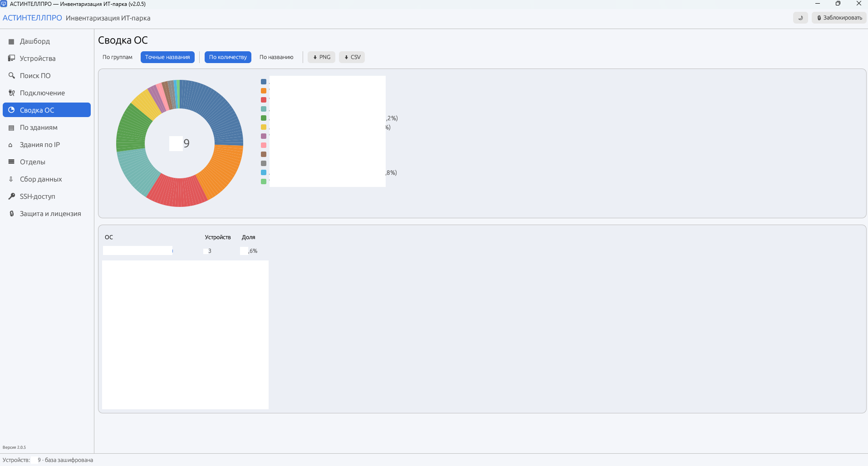Open the Устройства section
The width and height of the screenshot is (868, 466).
click(x=47, y=59)
